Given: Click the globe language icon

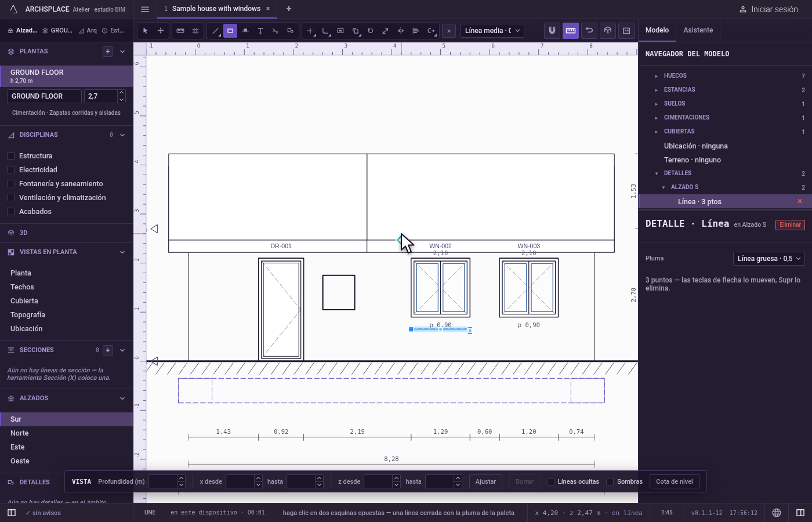Looking at the screenshot, I should (777, 513).
